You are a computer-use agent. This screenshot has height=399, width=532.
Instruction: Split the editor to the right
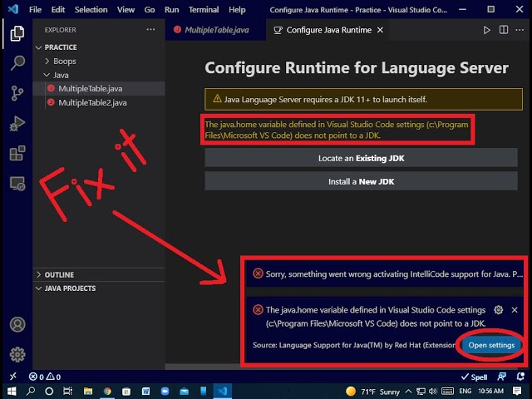(x=504, y=30)
